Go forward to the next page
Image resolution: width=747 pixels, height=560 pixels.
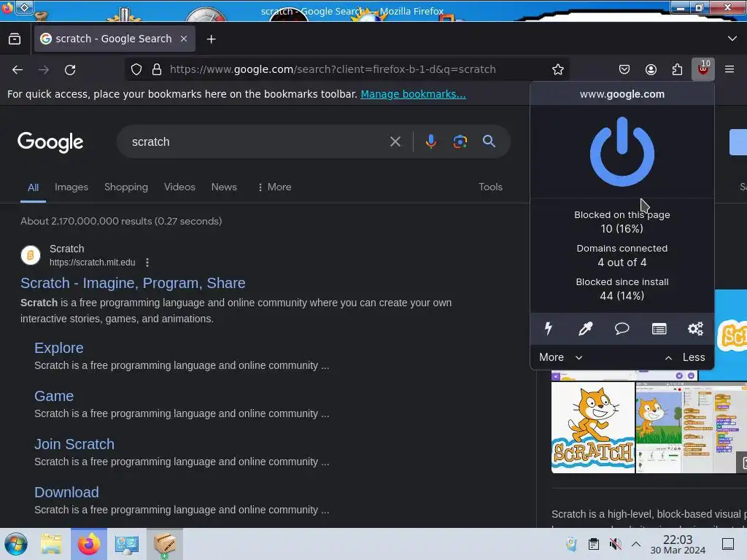44,70
